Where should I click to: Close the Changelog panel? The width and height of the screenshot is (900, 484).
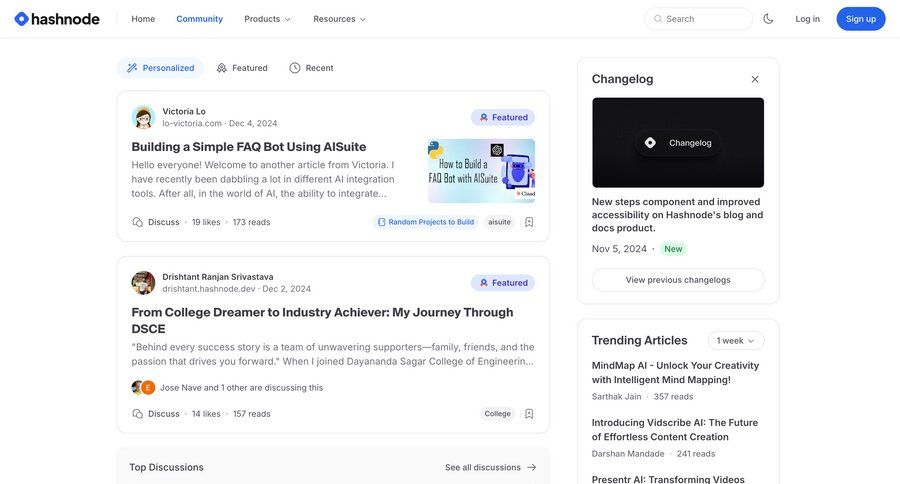click(x=755, y=79)
